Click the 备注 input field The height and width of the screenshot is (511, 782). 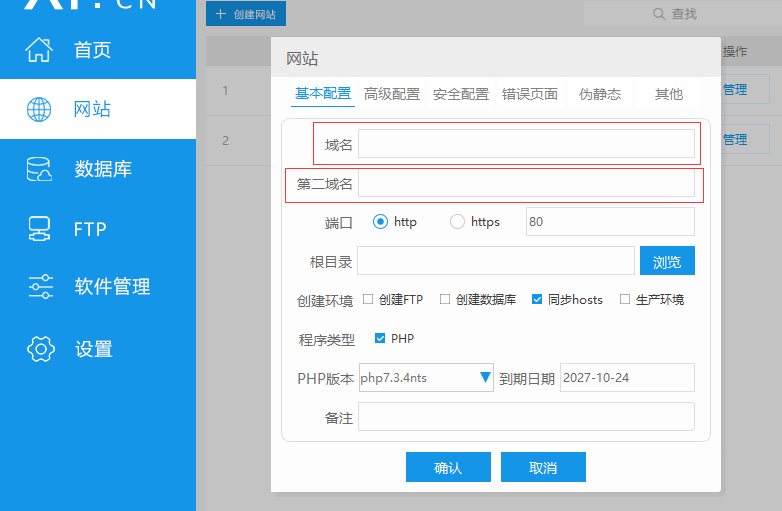pyautogui.click(x=526, y=417)
